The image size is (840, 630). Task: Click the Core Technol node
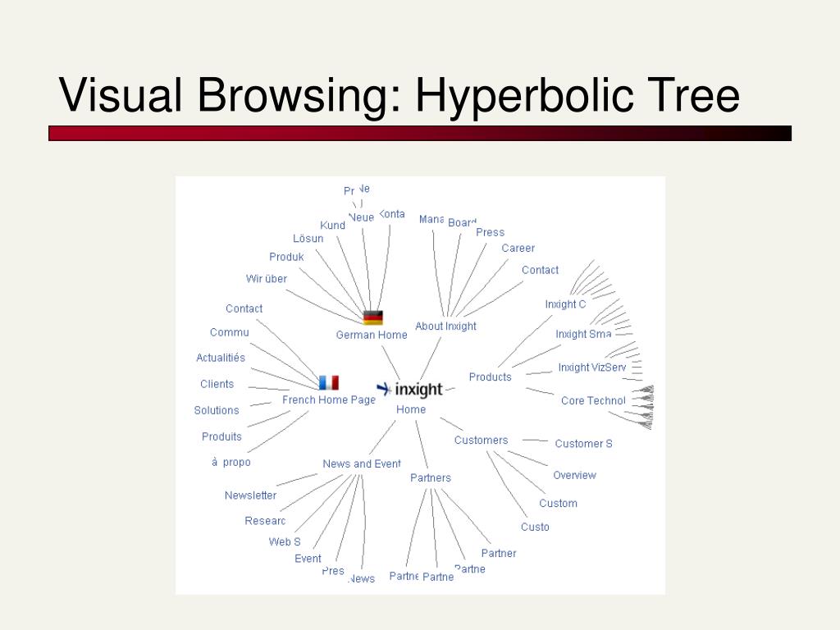(x=593, y=400)
